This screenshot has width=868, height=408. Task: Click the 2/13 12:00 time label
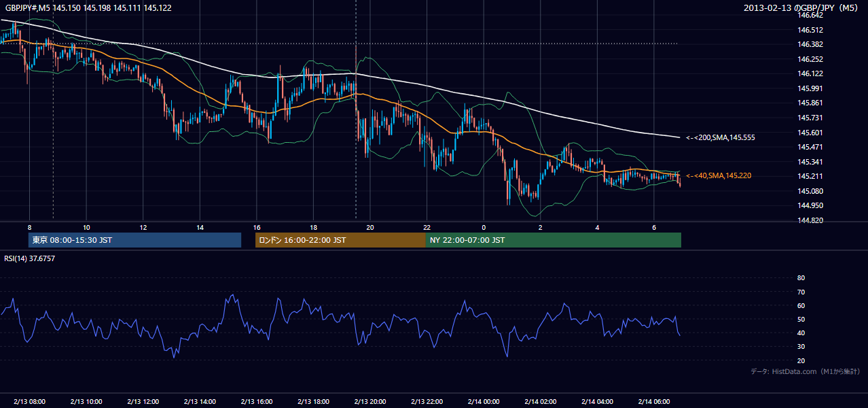pos(143,402)
